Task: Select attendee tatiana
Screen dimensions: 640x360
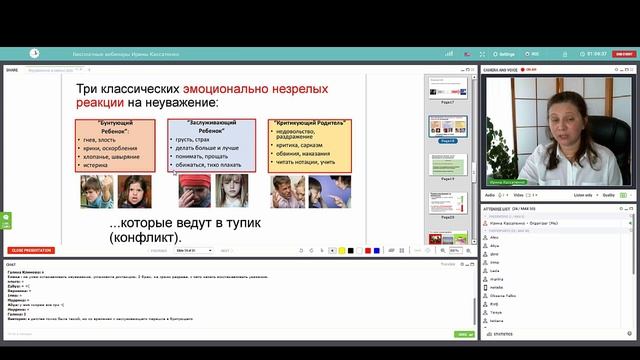Action: (496, 321)
